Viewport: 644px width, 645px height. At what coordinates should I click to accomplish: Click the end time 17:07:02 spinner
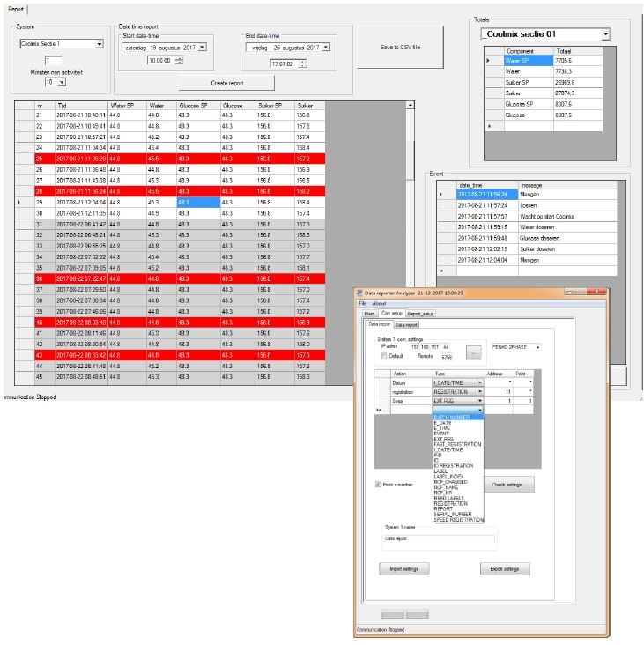(x=302, y=63)
